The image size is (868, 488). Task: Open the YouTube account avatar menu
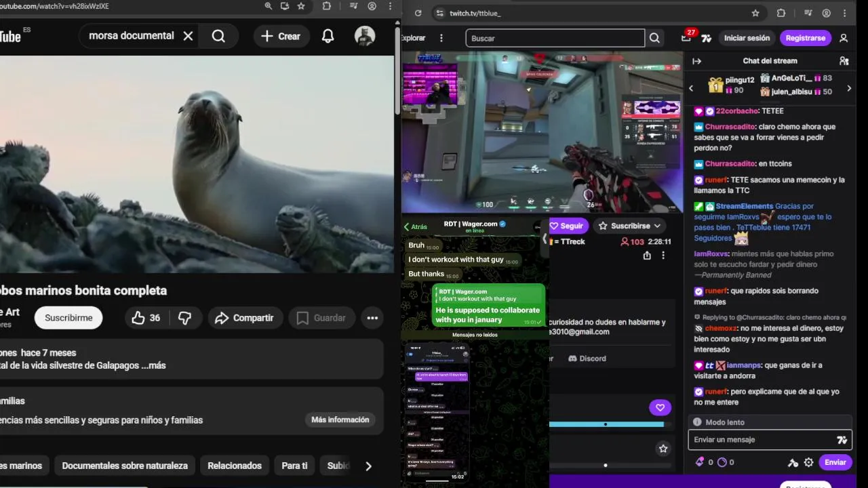(x=365, y=36)
